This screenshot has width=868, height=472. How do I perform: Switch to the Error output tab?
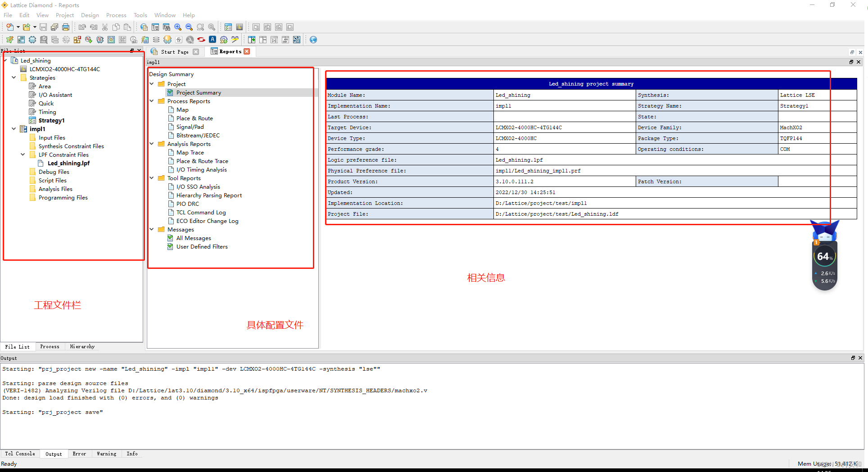pos(79,454)
